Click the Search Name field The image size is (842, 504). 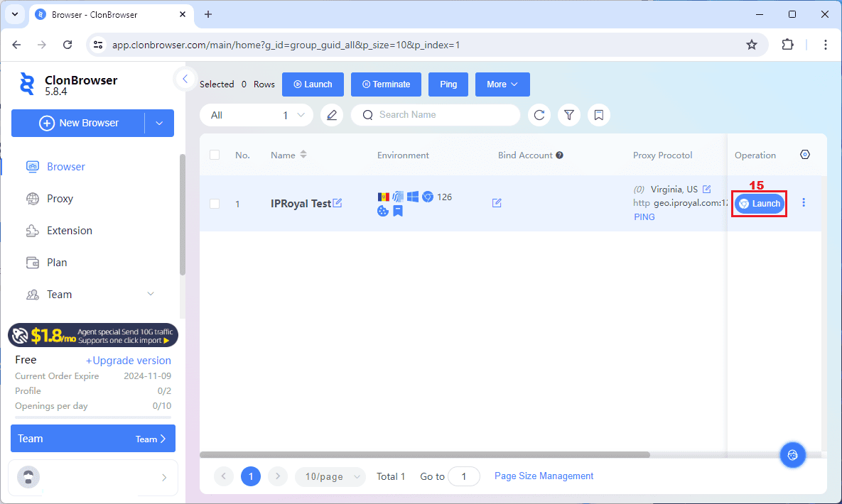pyautogui.click(x=436, y=115)
